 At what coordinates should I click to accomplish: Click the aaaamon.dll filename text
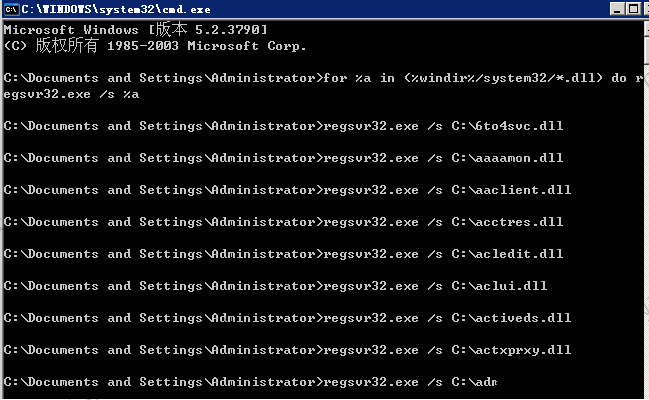click(x=519, y=158)
